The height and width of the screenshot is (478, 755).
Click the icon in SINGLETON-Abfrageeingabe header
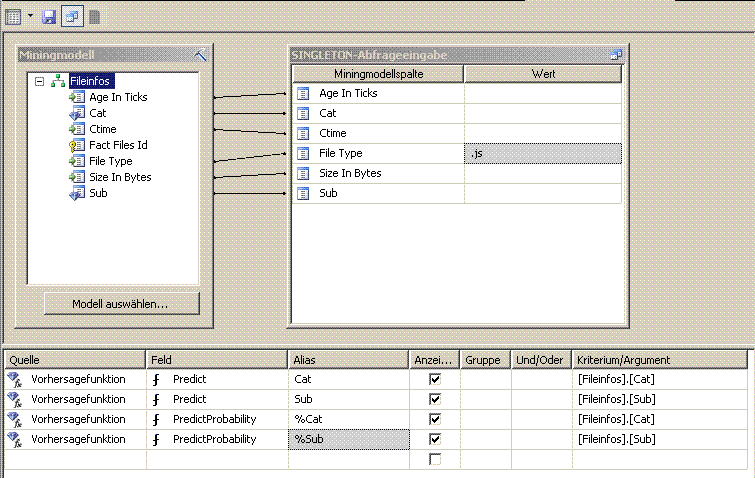click(616, 55)
